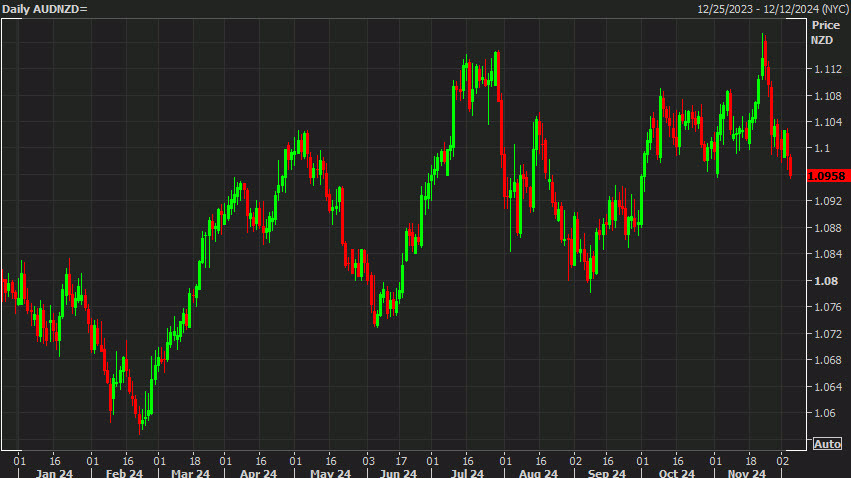Viewport: 851px width, 478px height.
Task: Click the Sep 24 month label
Action: point(607,473)
